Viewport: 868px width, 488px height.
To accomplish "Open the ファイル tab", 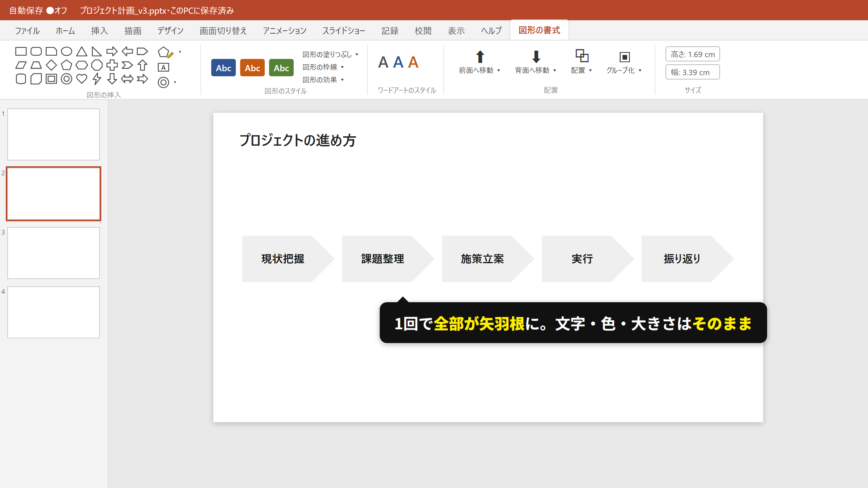I will click(27, 31).
